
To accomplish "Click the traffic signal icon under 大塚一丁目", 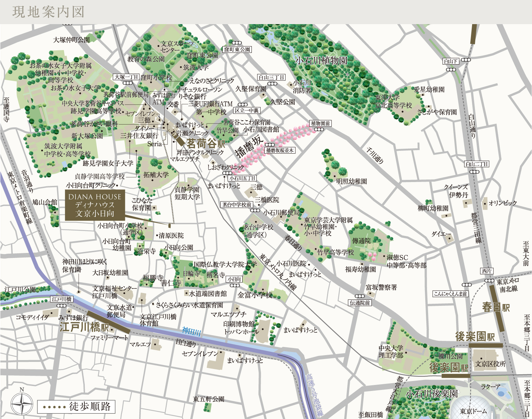I will pos(127,83).
